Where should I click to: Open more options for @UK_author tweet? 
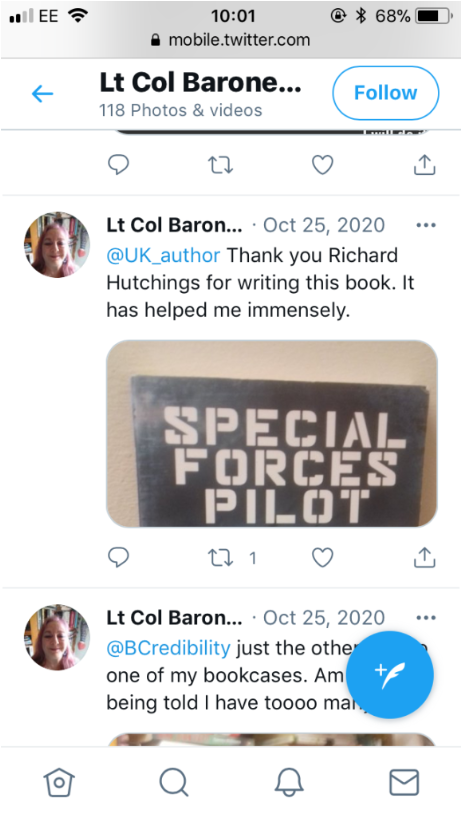(426, 225)
